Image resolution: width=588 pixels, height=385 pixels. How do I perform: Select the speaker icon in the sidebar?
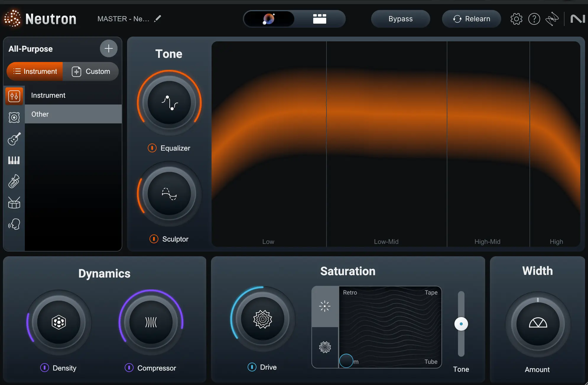[x=14, y=117]
